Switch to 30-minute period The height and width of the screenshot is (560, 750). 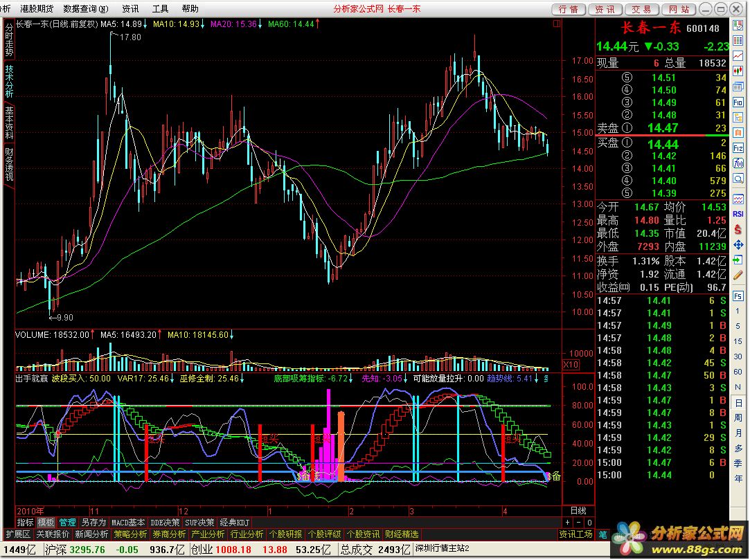738,356
